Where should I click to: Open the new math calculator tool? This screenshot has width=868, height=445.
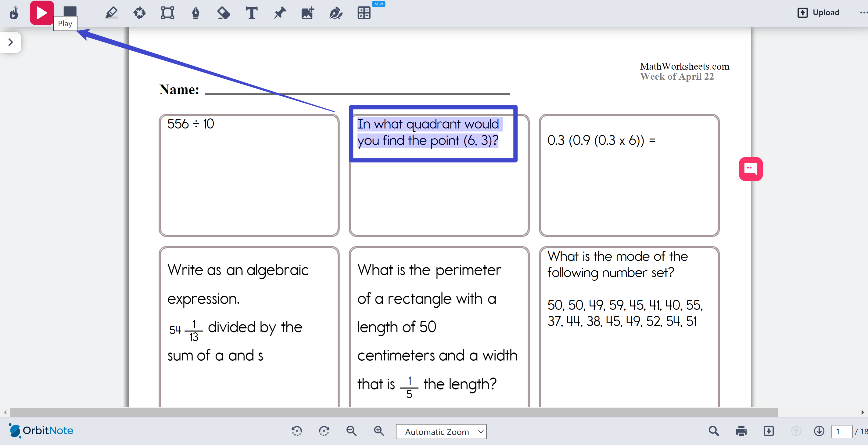pyautogui.click(x=364, y=13)
